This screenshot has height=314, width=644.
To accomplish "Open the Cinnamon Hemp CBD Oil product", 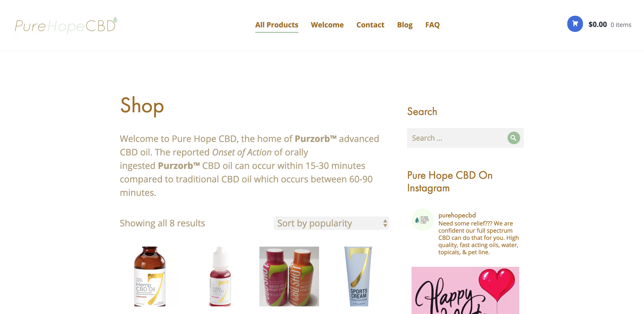I will [149, 276].
